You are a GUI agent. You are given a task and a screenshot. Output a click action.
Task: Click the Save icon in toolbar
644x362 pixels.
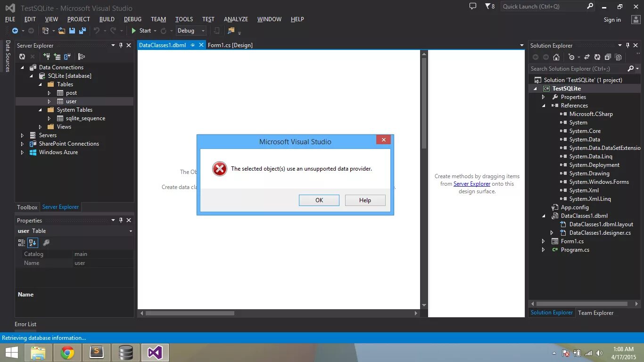72,31
